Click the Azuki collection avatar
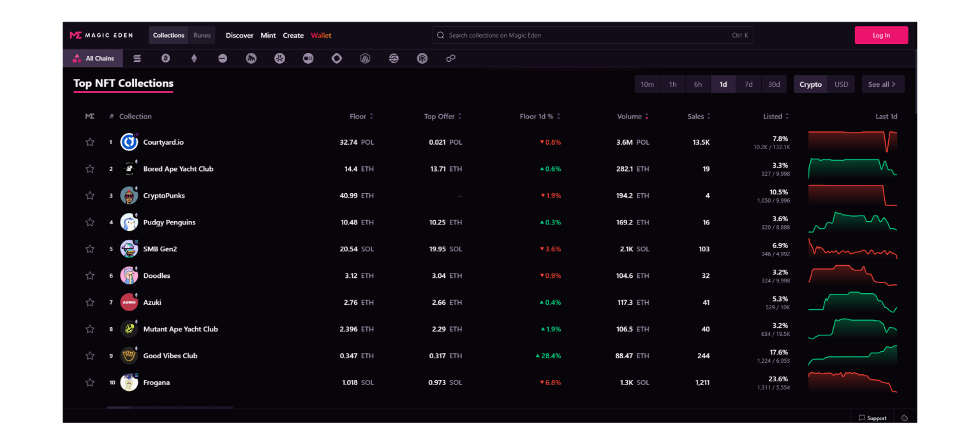 click(130, 302)
